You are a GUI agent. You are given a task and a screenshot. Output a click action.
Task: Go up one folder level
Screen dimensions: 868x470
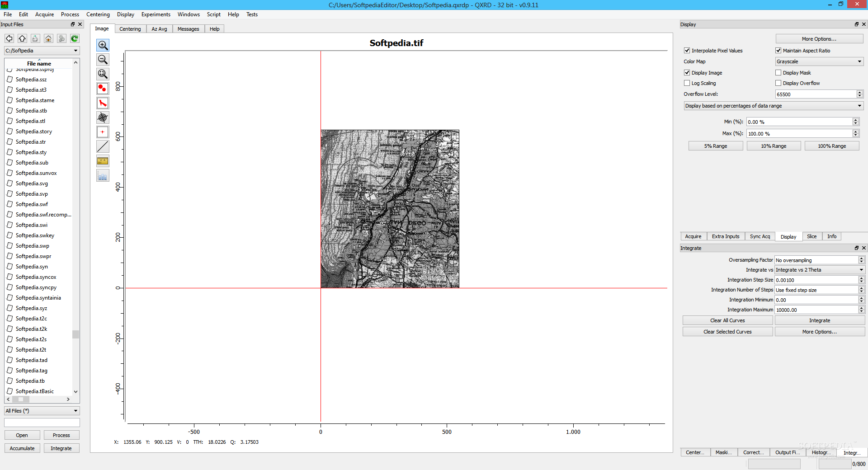(22, 38)
